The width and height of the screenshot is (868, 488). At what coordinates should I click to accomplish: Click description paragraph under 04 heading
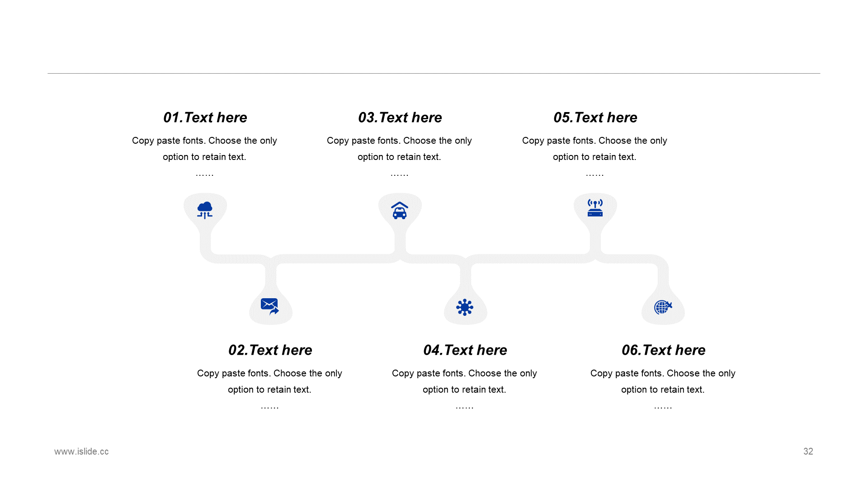[x=464, y=381]
